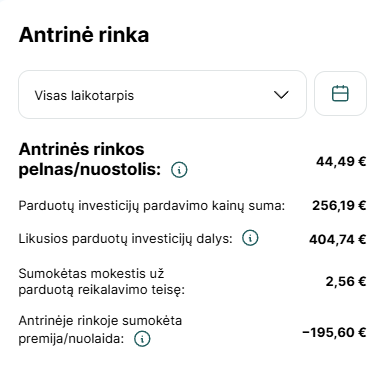Click 'Antrinėje rinkoje sumokėta' label line
This screenshot has width=380, height=365.
100,321
